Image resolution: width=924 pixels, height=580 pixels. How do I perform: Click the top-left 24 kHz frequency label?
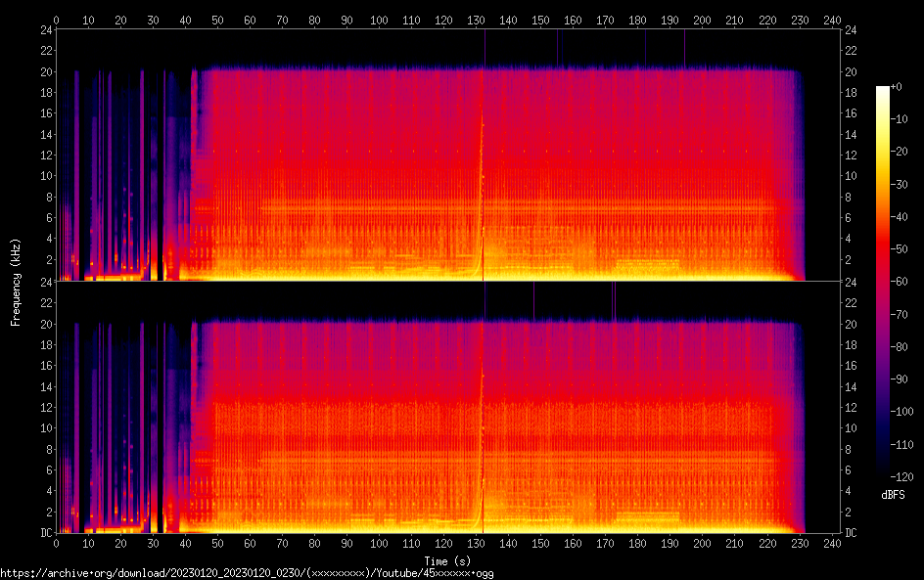coord(45,30)
